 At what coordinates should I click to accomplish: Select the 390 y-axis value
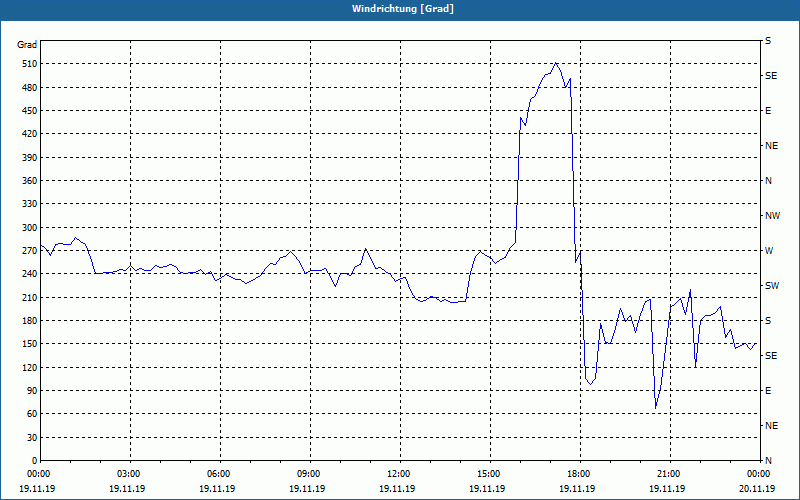pos(29,158)
